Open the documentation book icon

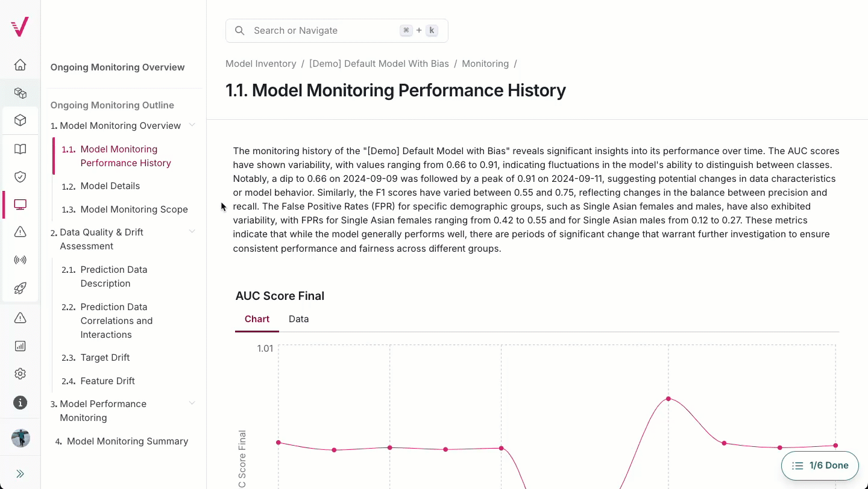pyautogui.click(x=20, y=149)
